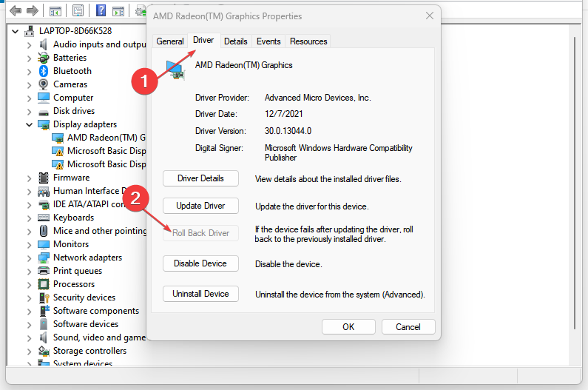Click the driver version value 30.0.13044.0
The width and height of the screenshot is (588, 390).
pos(288,131)
